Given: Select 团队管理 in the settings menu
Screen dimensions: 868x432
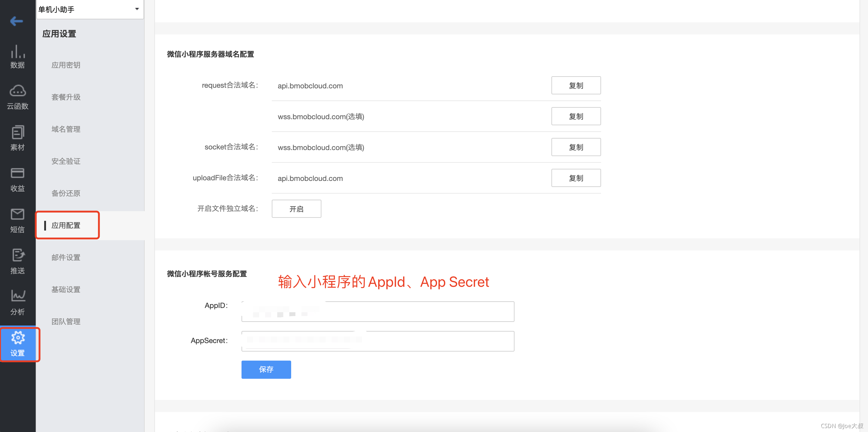Looking at the screenshot, I should click(66, 322).
